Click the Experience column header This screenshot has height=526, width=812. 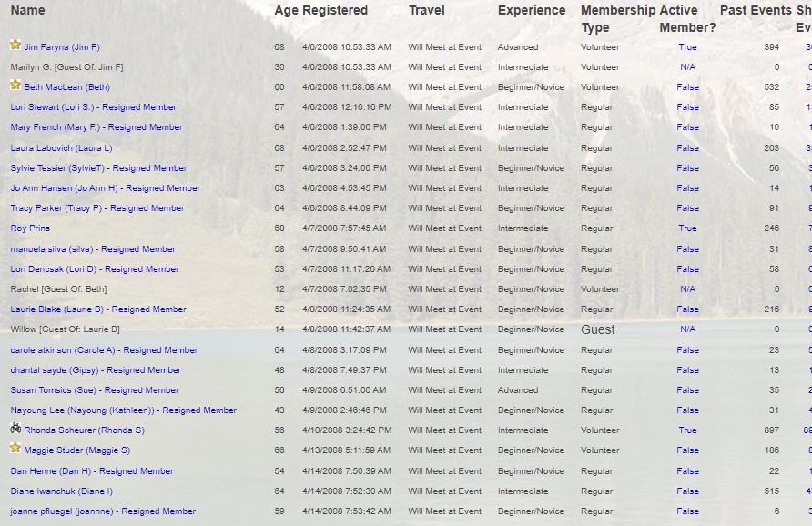pyautogui.click(x=532, y=10)
